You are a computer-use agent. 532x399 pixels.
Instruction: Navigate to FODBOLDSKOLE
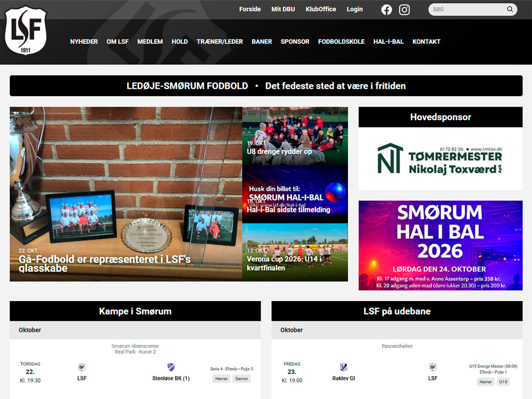[342, 41]
